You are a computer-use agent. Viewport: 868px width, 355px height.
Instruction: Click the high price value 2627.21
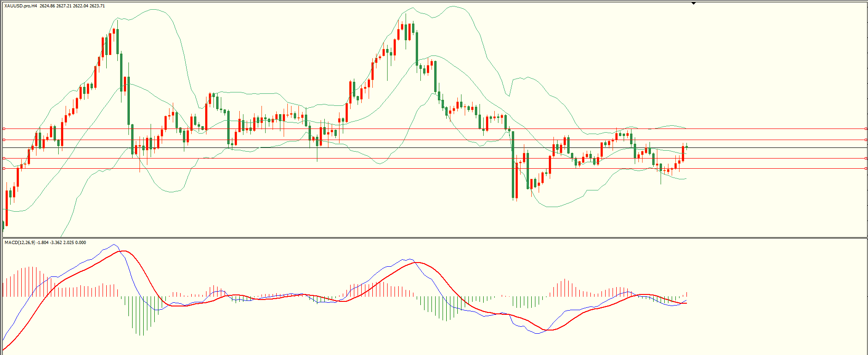[64, 6]
